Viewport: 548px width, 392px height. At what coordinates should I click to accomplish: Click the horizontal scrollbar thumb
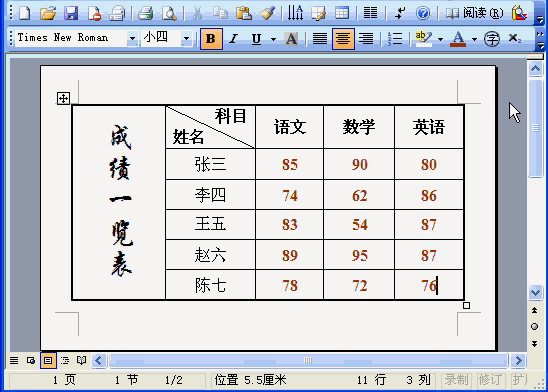(308, 360)
